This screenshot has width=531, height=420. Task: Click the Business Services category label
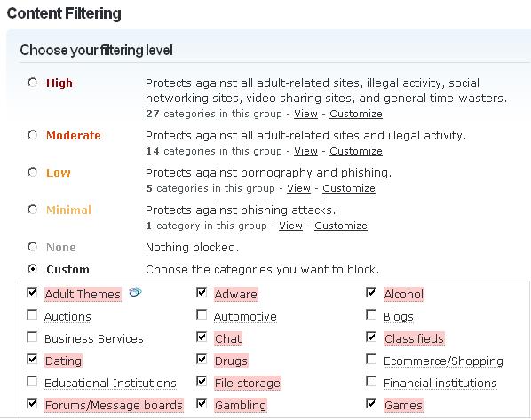click(94, 338)
